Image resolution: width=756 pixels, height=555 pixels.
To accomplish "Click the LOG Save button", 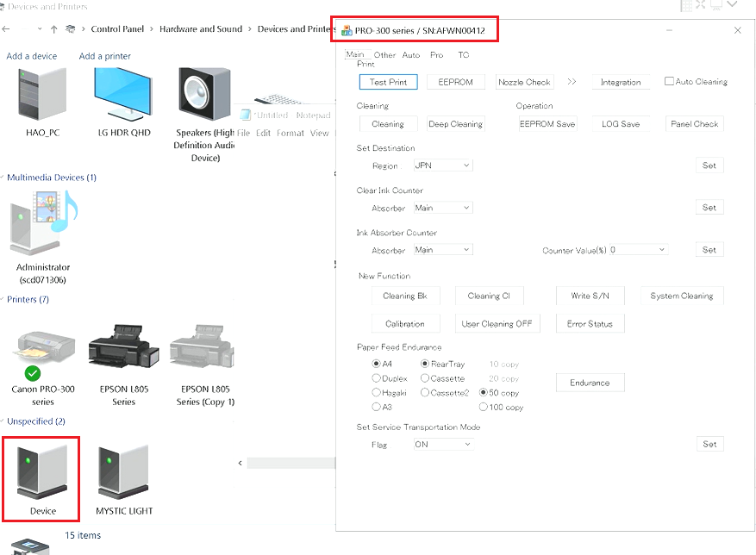I will [621, 124].
